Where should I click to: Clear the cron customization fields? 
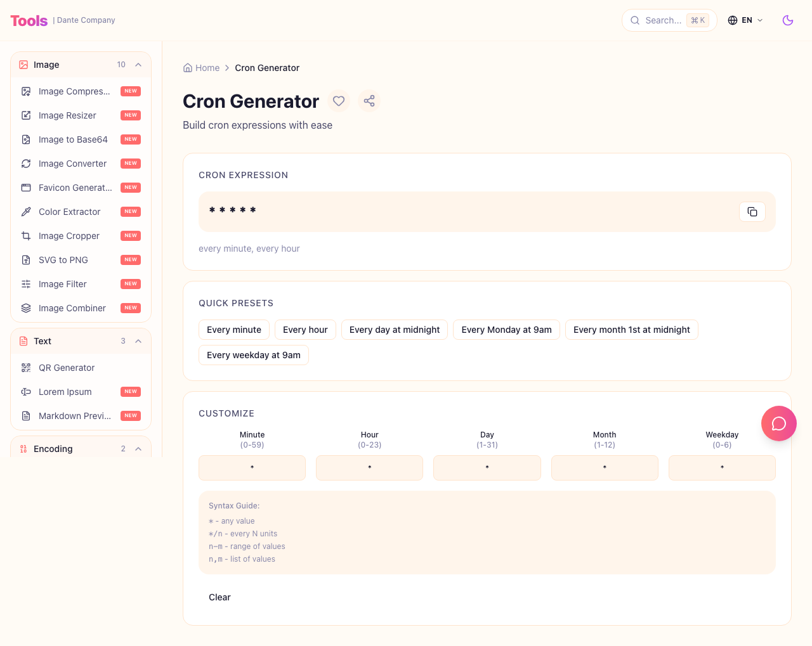219,597
